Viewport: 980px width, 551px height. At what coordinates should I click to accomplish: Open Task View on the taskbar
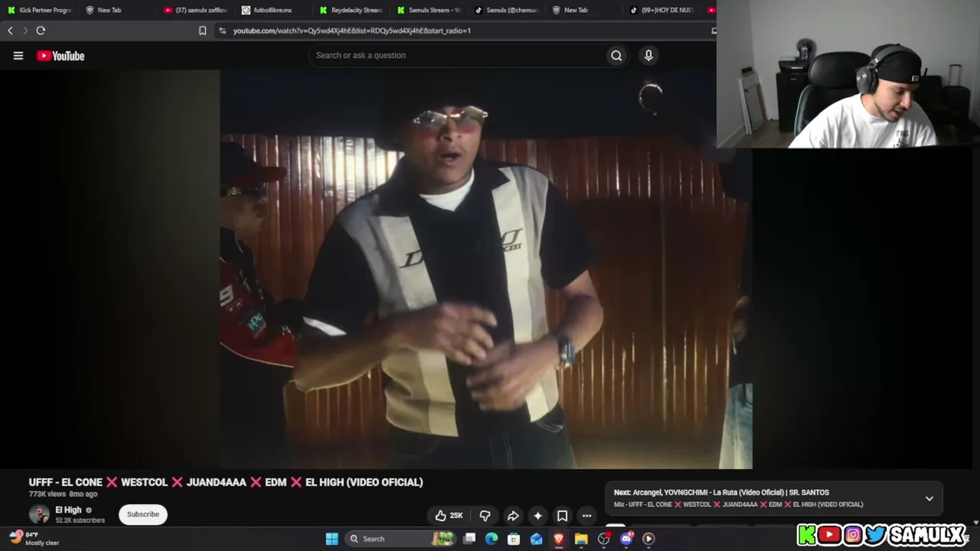(x=469, y=539)
